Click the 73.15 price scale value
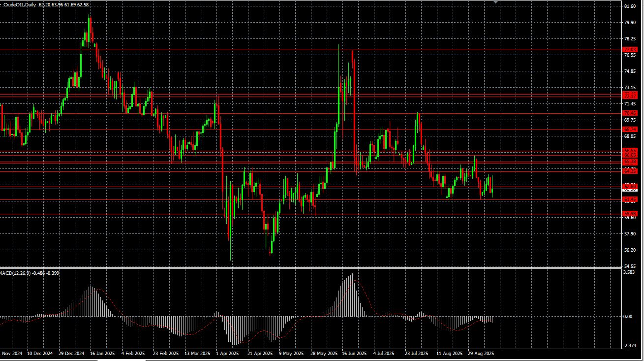 point(630,88)
